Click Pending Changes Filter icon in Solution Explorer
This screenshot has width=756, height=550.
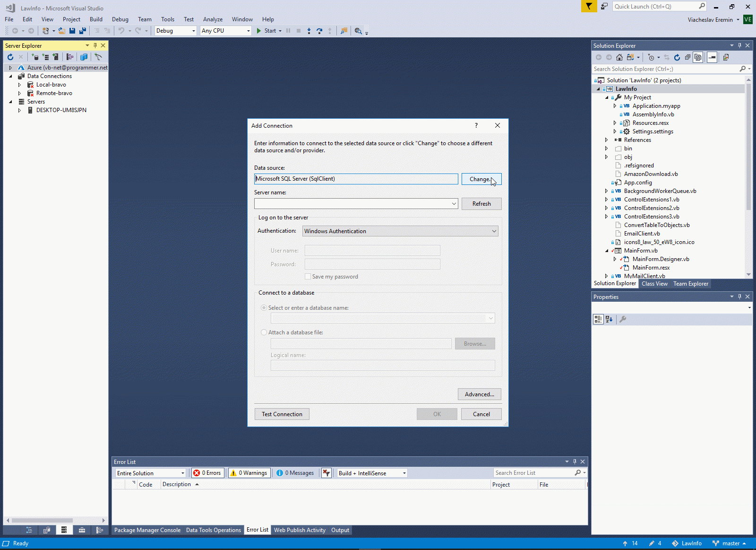click(651, 57)
